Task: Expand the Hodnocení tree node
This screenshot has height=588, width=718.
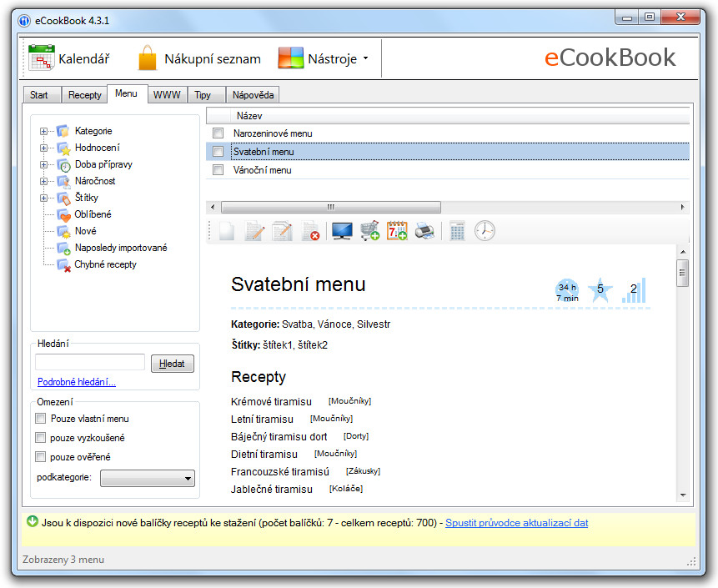Action: point(43,148)
